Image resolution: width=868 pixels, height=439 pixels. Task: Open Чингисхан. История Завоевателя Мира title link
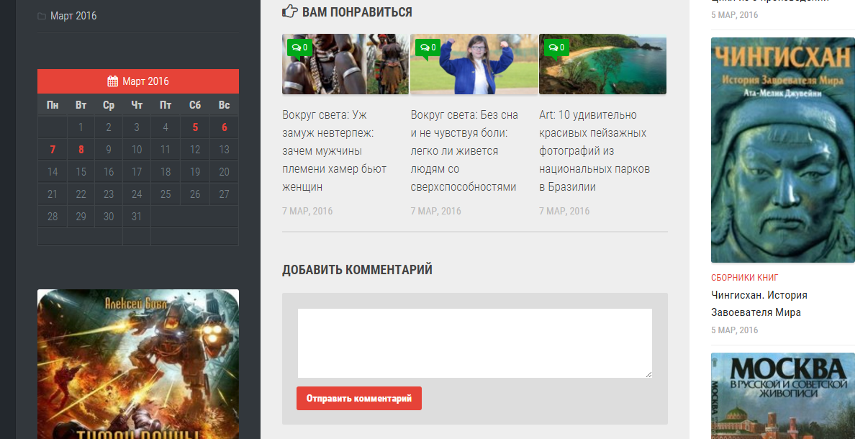tap(759, 304)
